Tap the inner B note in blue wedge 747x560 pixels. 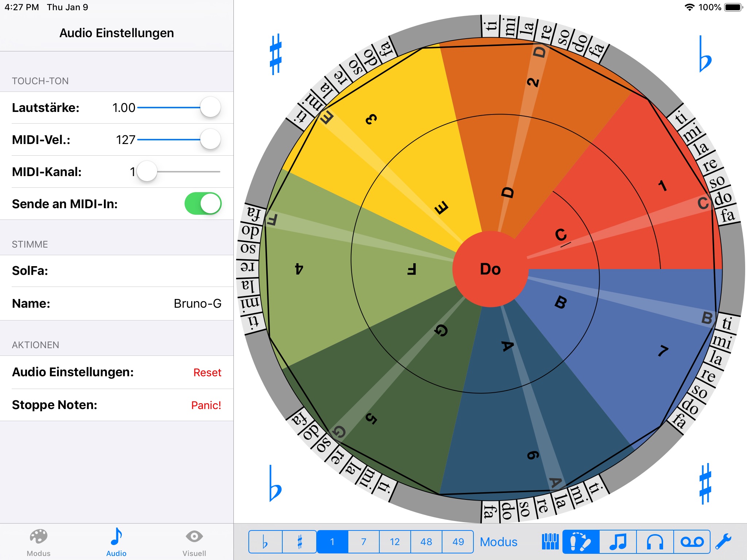click(561, 303)
